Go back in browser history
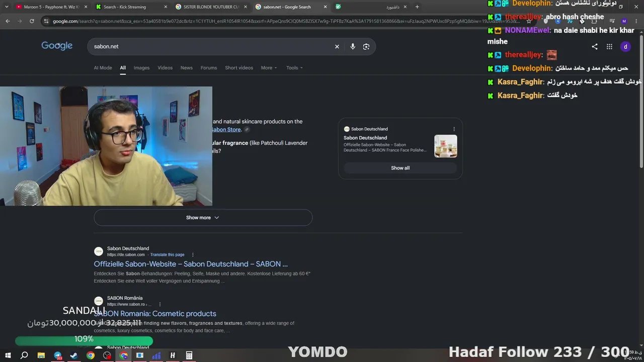The width and height of the screenshot is (644, 362). pos(8,21)
